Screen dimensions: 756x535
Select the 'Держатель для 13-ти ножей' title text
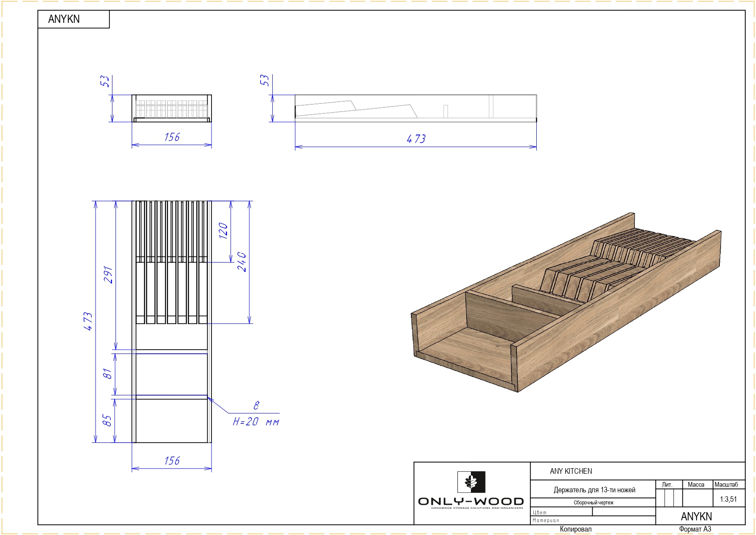(x=594, y=490)
